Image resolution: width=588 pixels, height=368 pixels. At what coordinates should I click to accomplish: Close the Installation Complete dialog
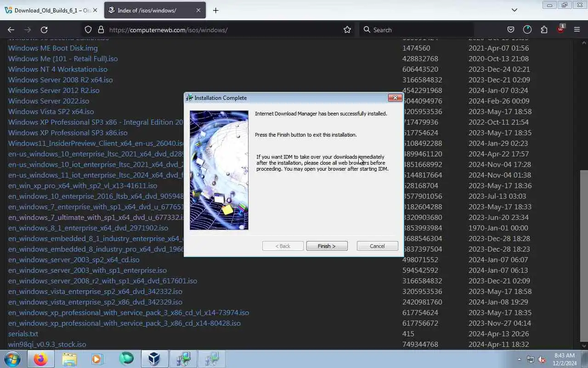click(395, 98)
